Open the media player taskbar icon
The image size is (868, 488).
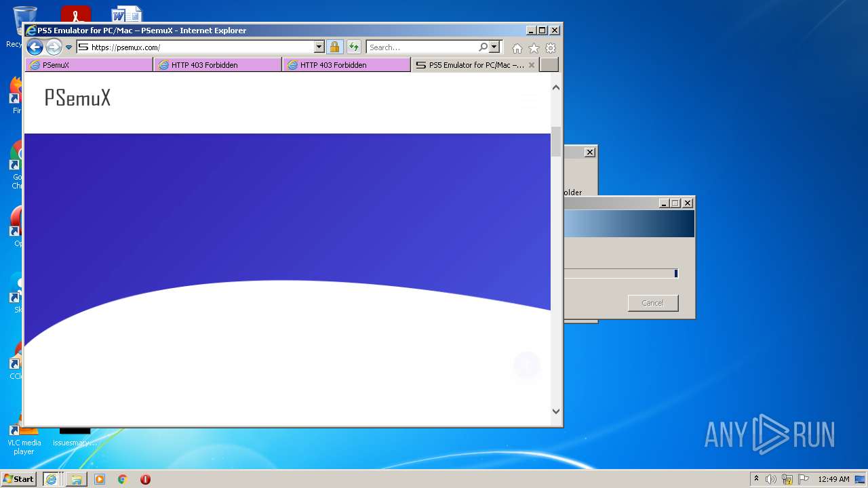100,479
